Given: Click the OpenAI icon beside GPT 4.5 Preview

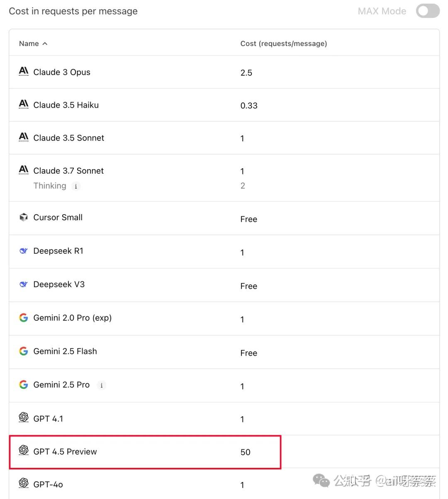Looking at the screenshot, I should (24, 451).
